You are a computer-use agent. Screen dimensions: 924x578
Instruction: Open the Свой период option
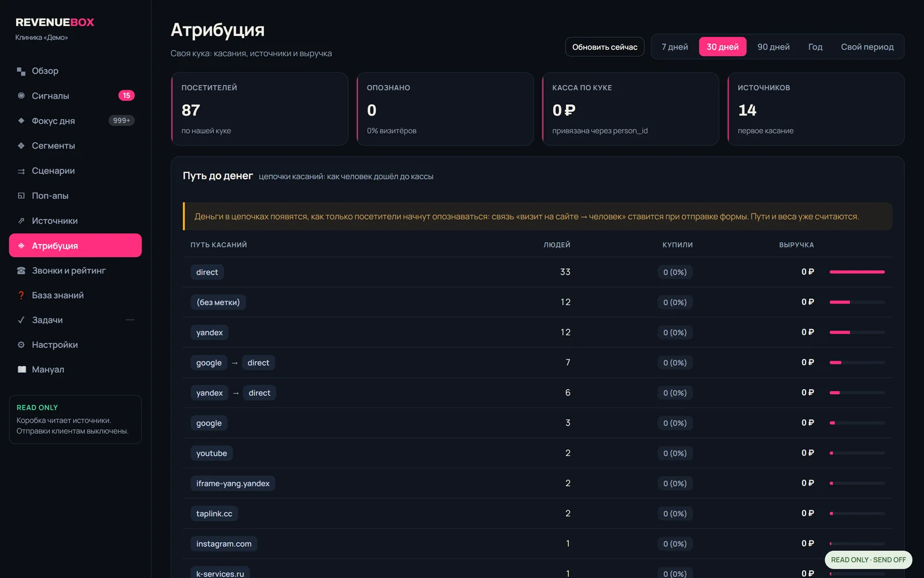(867, 47)
